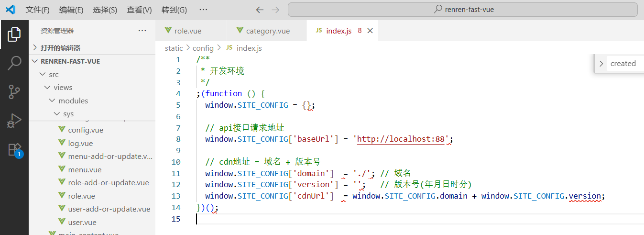Switch to the role.vue editor tab
This screenshot has width=644, height=235.
pos(191,31)
